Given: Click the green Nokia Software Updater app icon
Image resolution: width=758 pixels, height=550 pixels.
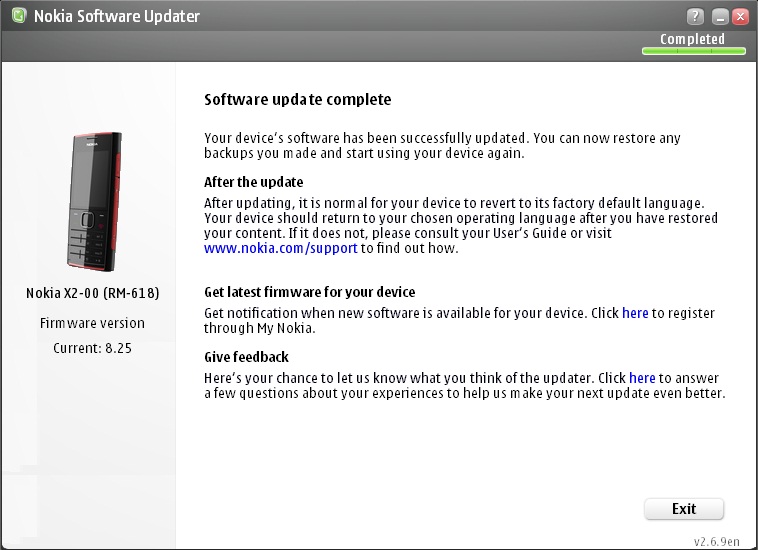Looking at the screenshot, I should [19, 16].
